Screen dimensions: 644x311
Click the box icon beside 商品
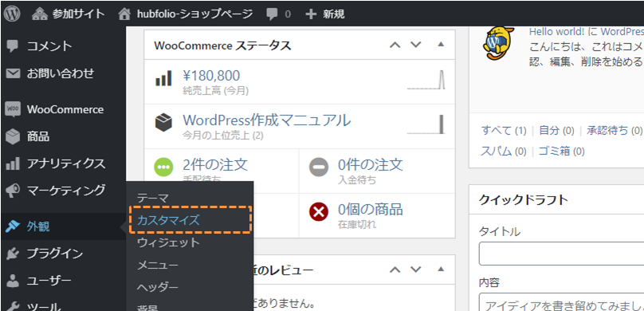click(x=13, y=136)
